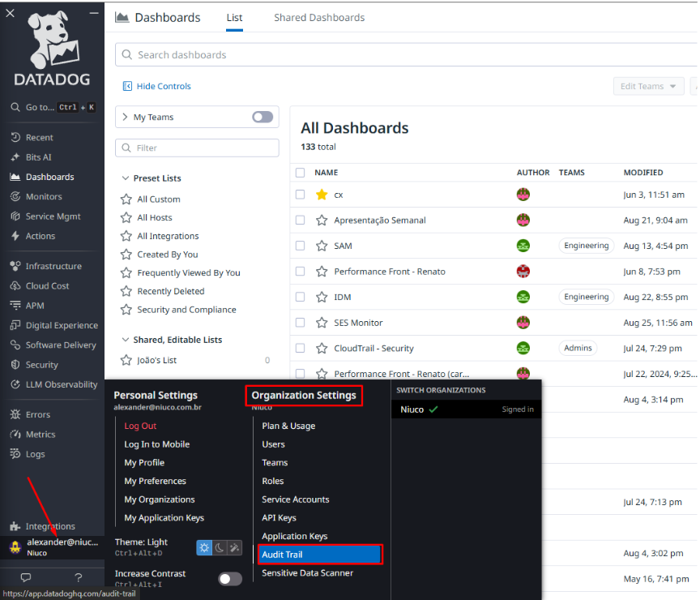Star the All Hosts preset list
This screenshot has height=600, width=700.
coord(126,217)
